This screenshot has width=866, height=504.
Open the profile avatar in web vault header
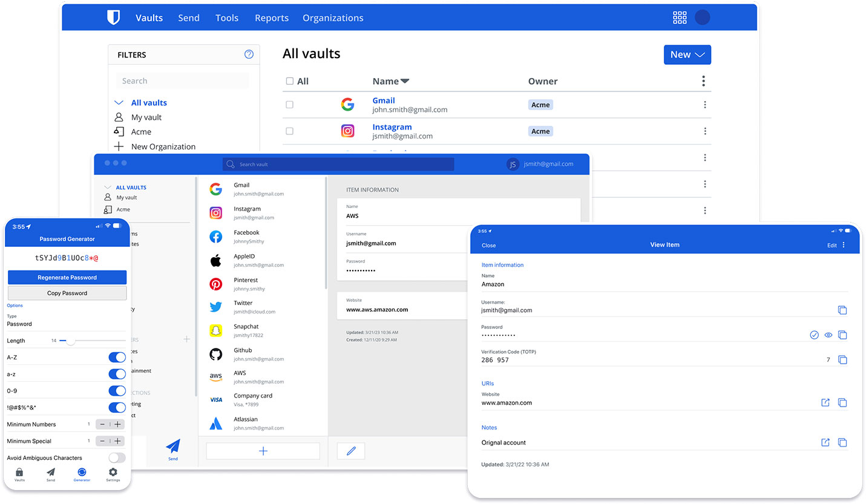click(702, 18)
